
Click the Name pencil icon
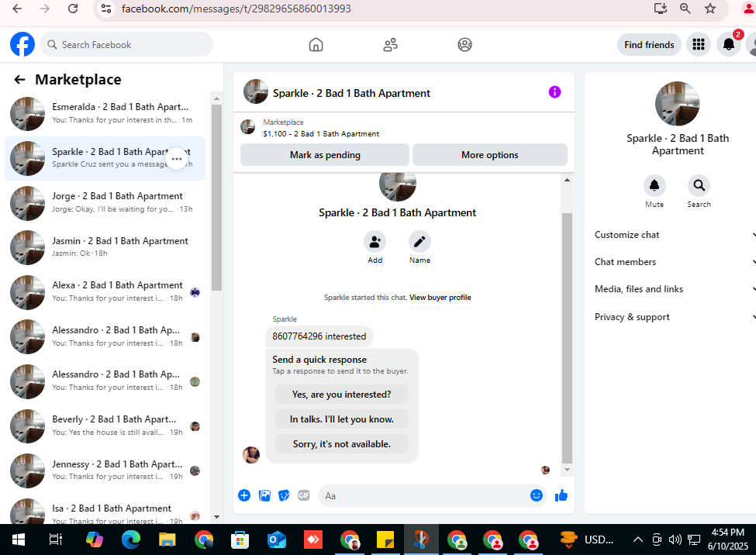[x=419, y=242]
